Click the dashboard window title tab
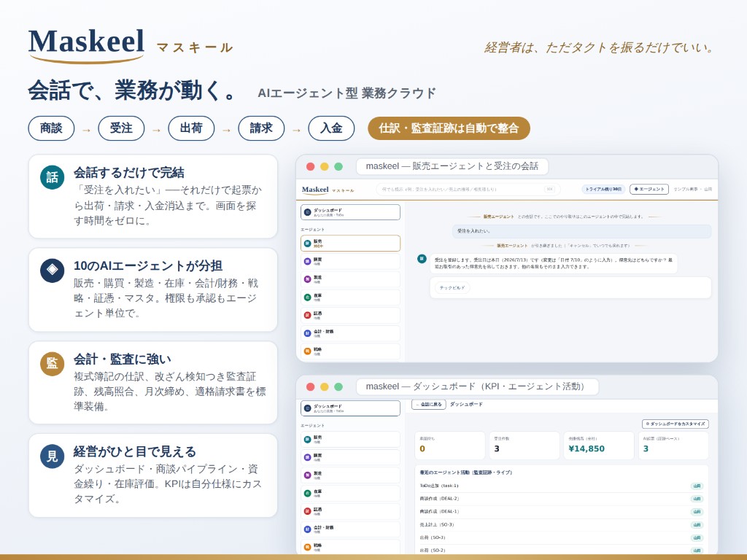Image resolution: width=747 pixels, height=560 pixels. [477, 386]
